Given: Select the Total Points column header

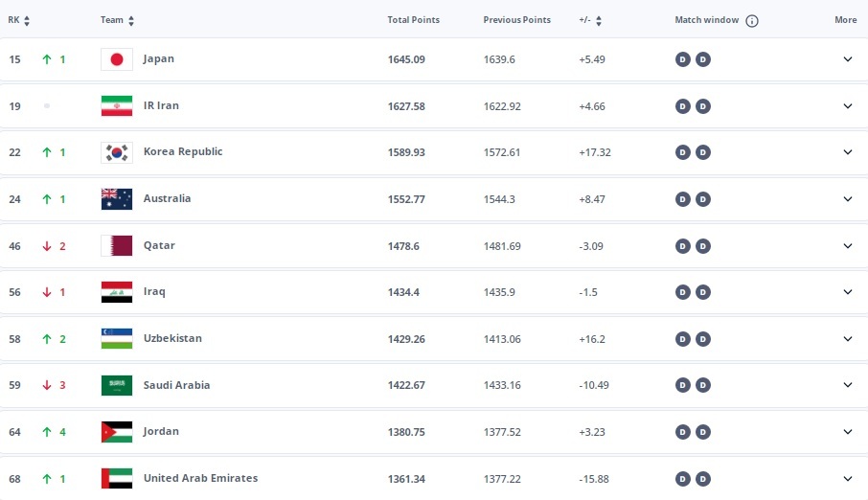Looking at the screenshot, I should [x=414, y=20].
